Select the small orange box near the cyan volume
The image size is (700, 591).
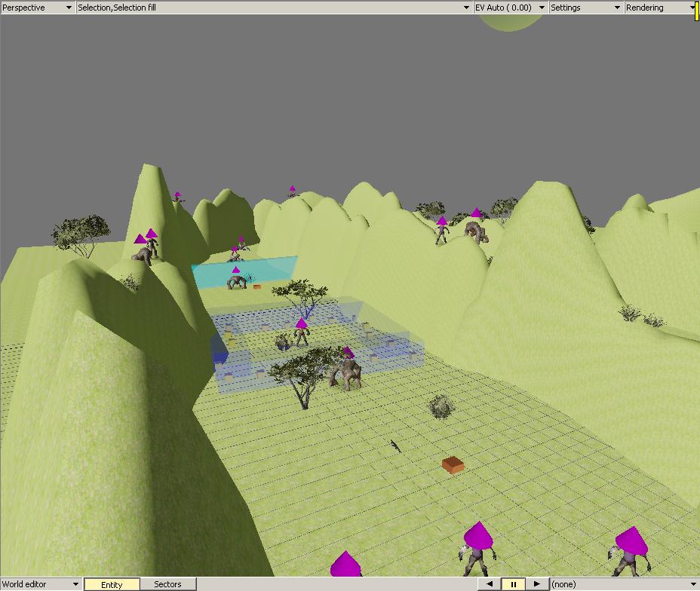[x=256, y=286]
